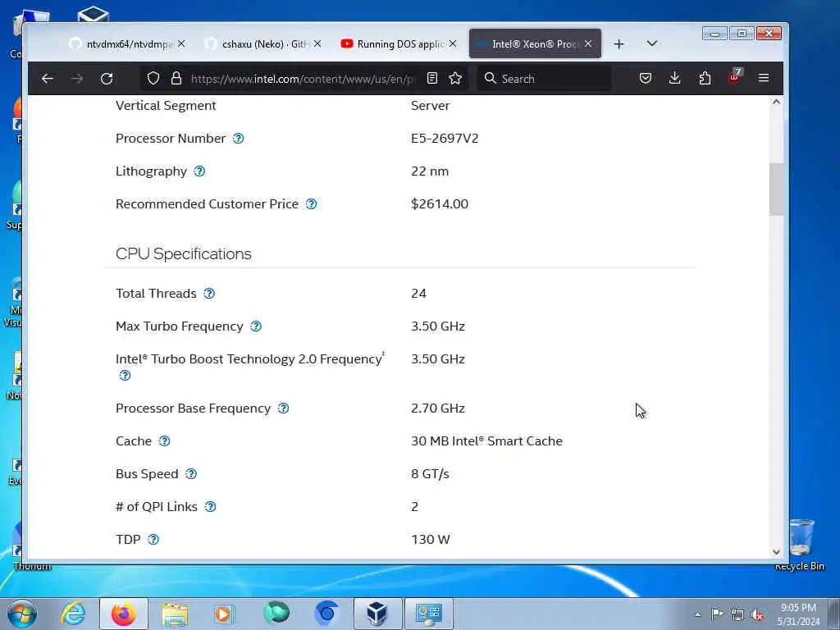The image size is (840, 630).
Task: Open Windows Media Player from taskbar
Action: (x=224, y=614)
